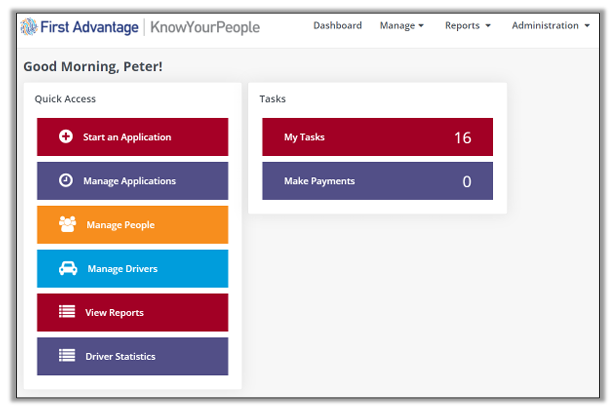
Task: Open the View Reports text label
Action: click(x=114, y=313)
